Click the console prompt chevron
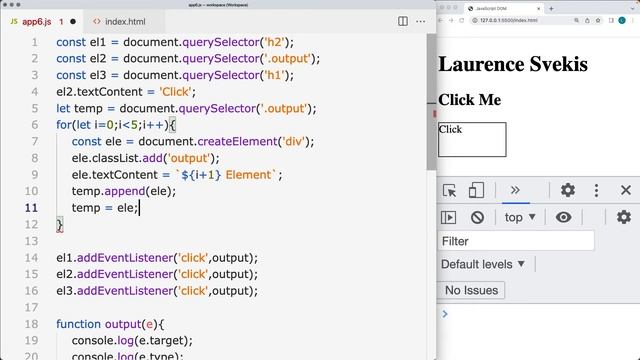The image size is (640, 360). tap(445, 313)
